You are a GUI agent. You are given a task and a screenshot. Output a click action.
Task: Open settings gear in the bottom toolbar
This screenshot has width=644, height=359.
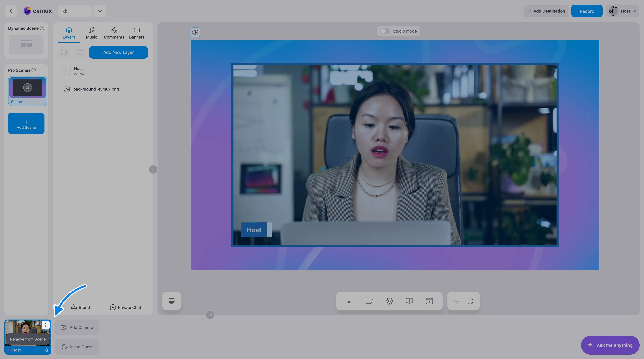click(x=389, y=301)
